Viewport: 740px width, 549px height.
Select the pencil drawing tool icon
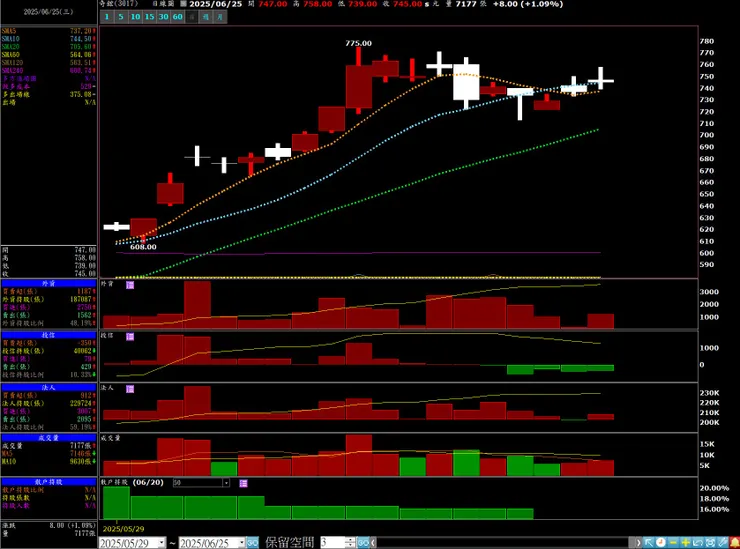coord(723,542)
